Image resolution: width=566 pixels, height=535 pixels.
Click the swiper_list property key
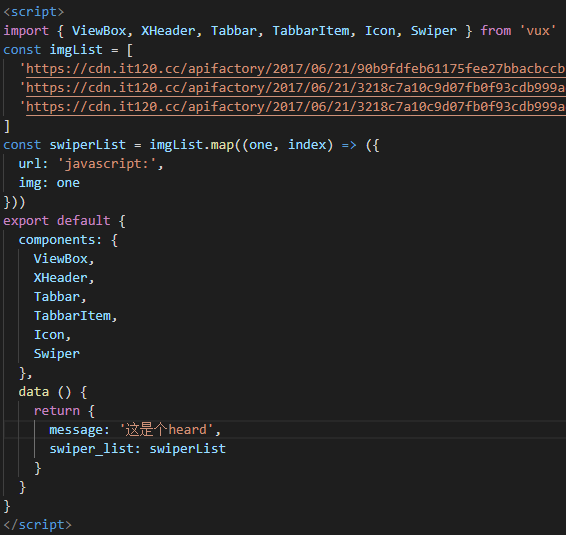[x=91, y=449]
